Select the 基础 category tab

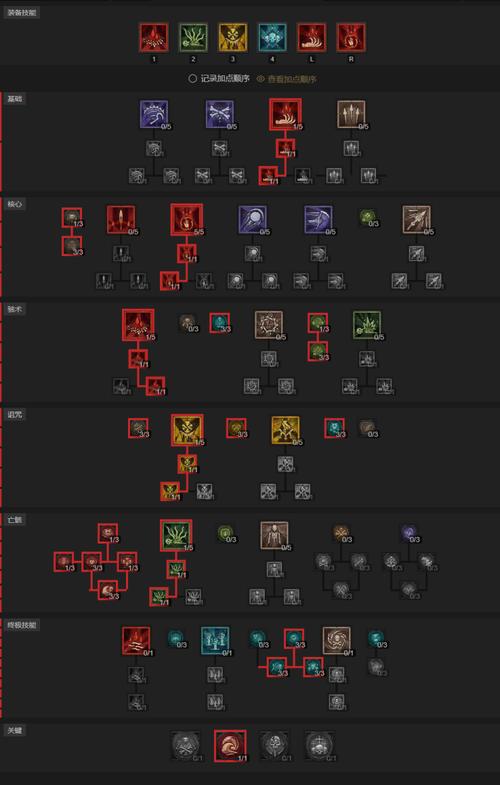click(15, 99)
